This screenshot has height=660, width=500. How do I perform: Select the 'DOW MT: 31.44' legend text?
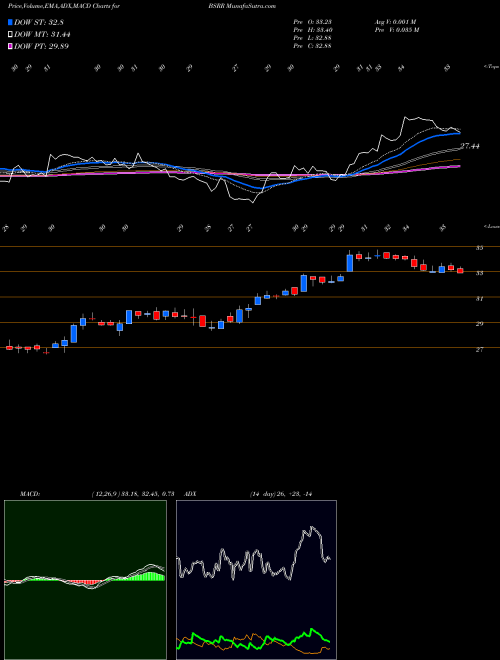point(42,34)
